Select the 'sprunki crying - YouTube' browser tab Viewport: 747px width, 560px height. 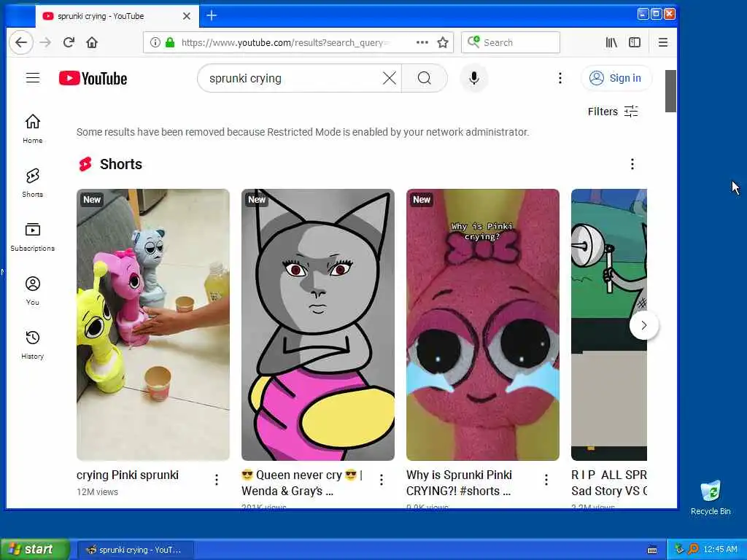tap(116, 16)
